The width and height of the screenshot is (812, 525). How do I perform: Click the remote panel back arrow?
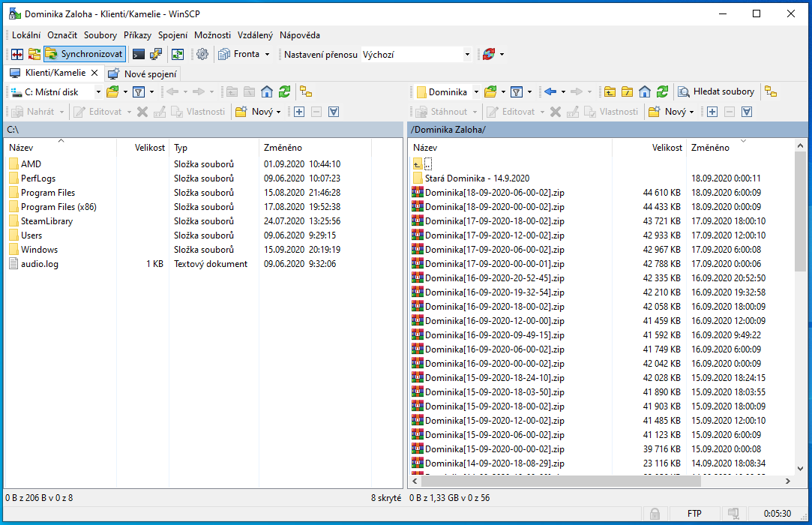[x=550, y=91]
